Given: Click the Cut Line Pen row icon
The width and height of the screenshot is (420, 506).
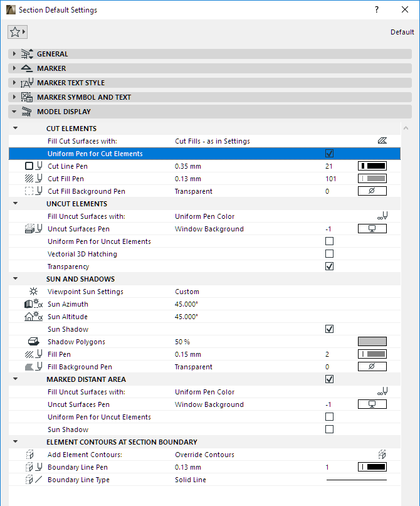Looking at the screenshot, I should [34, 166].
